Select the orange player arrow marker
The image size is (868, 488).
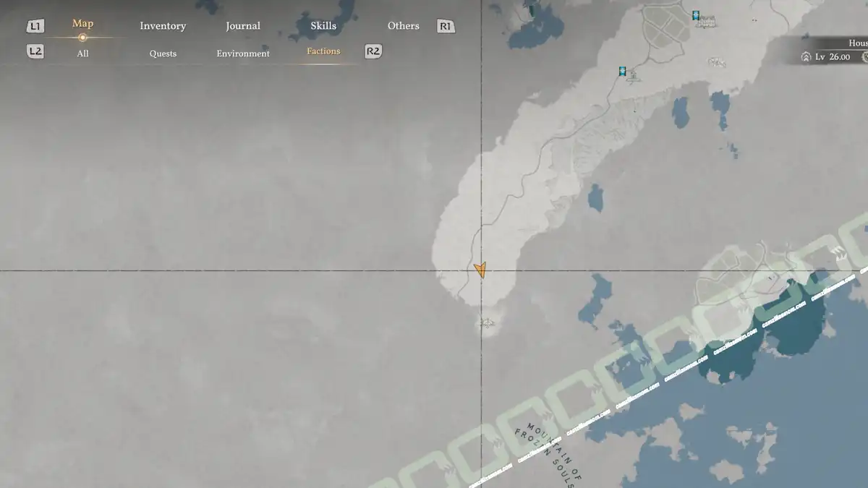click(480, 270)
